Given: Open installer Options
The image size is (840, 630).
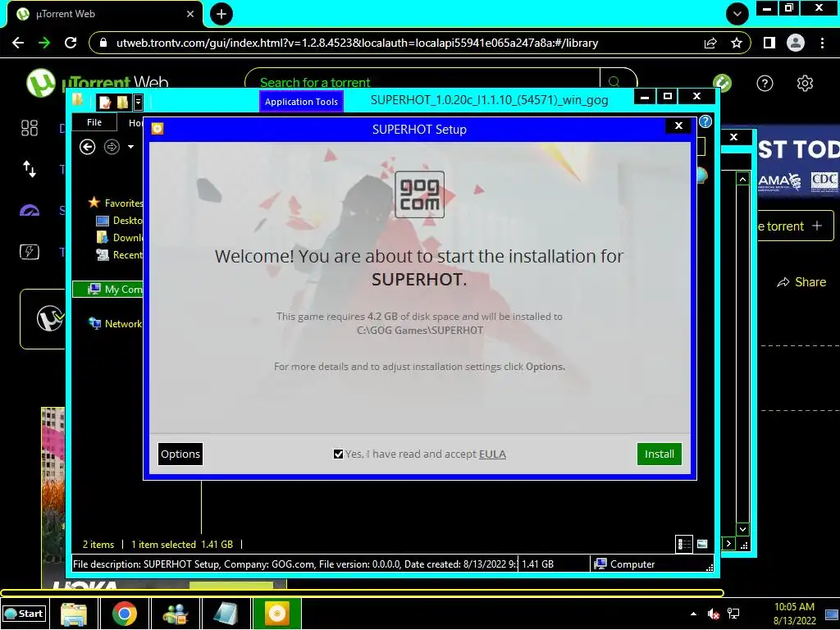Looking at the screenshot, I should pyautogui.click(x=180, y=454).
